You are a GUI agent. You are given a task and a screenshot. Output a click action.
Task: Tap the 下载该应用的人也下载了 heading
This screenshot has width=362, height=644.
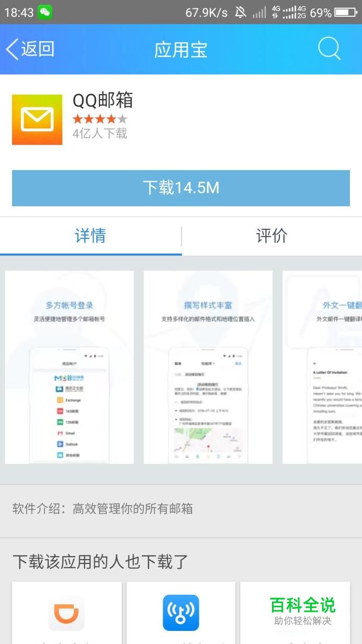100,561
